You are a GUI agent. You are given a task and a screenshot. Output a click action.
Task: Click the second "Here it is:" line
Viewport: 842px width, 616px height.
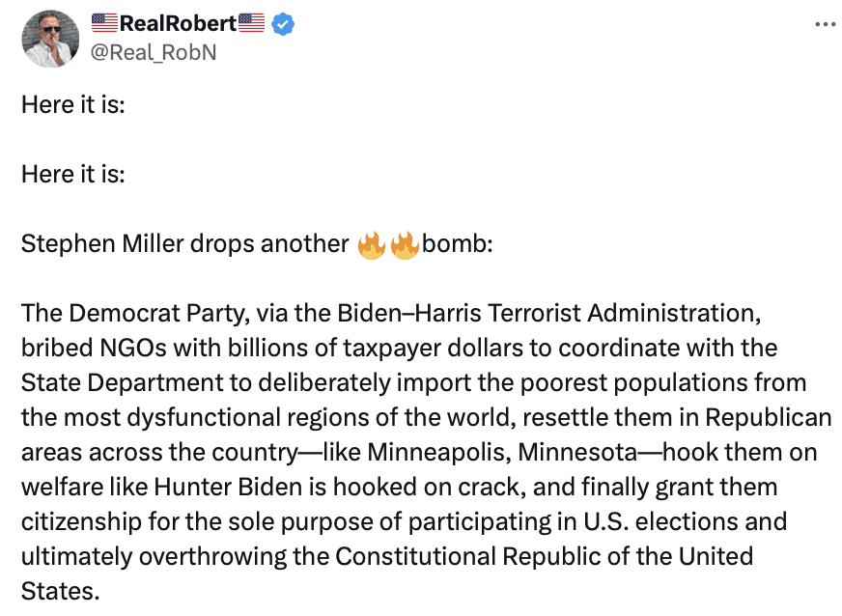[73, 174]
